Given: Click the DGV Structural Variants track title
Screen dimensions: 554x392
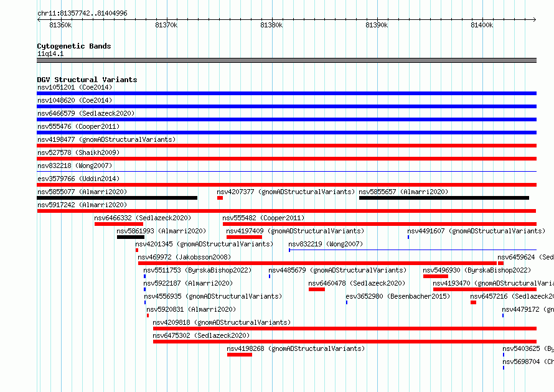Looking at the screenshot, I should click(x=87, y=80).
